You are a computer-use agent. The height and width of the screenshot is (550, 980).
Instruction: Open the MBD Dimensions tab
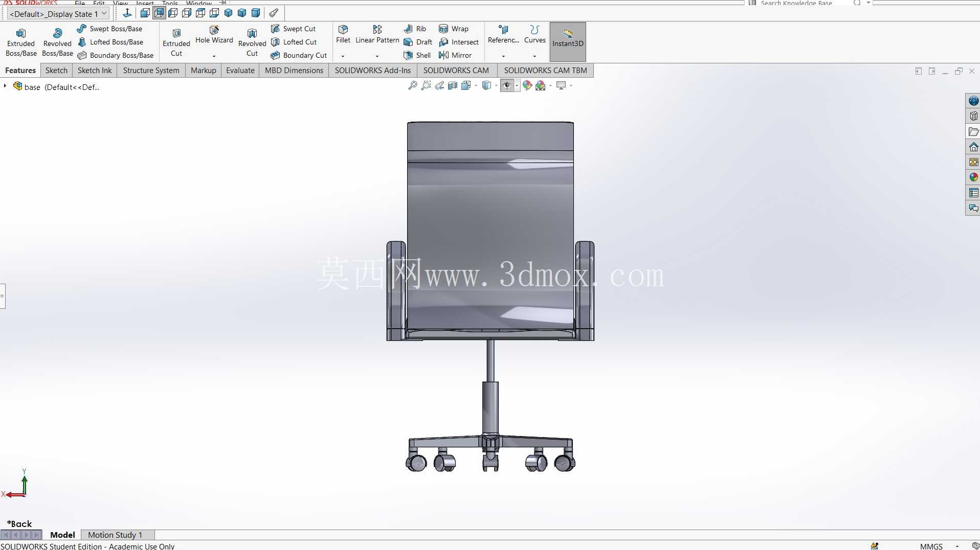(294, 71)
